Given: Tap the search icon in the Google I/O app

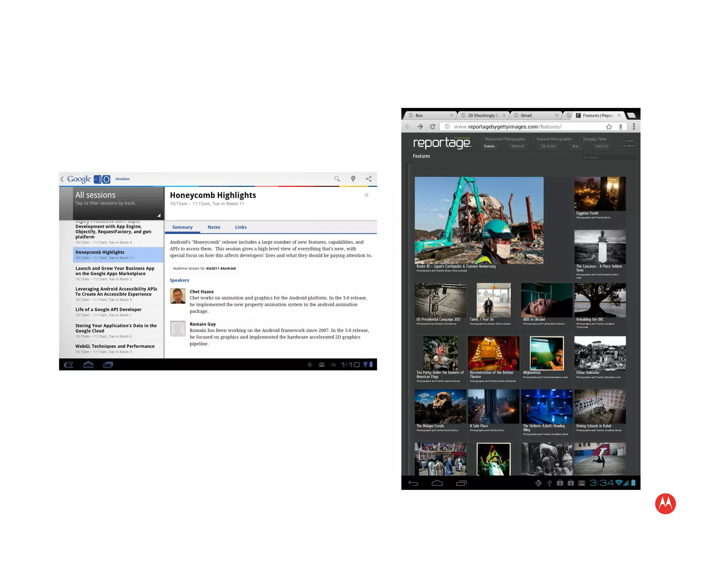Looking at the screenshot, I should coord(337,179).
